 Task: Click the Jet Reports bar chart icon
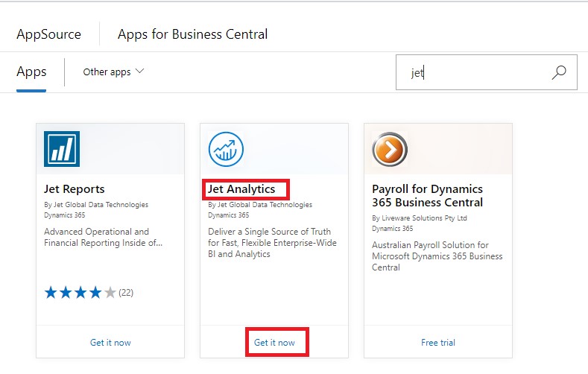coord(62,149)
